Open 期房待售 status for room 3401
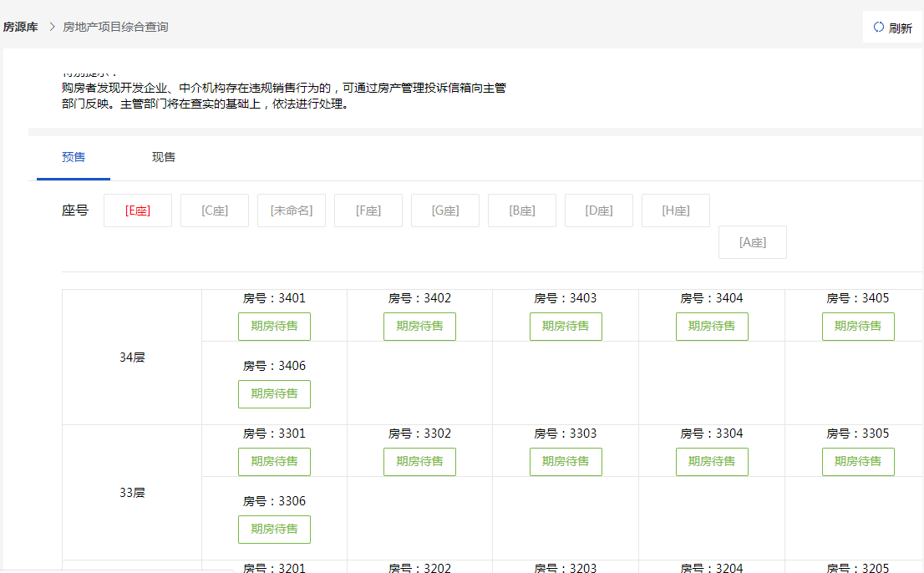This screenshot has width=924, height=573. (274, 327)
